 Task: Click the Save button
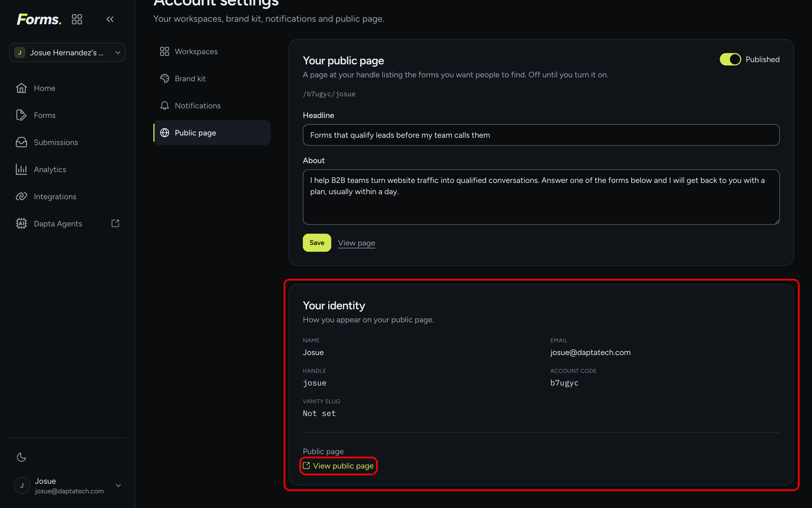pos(317,243)
